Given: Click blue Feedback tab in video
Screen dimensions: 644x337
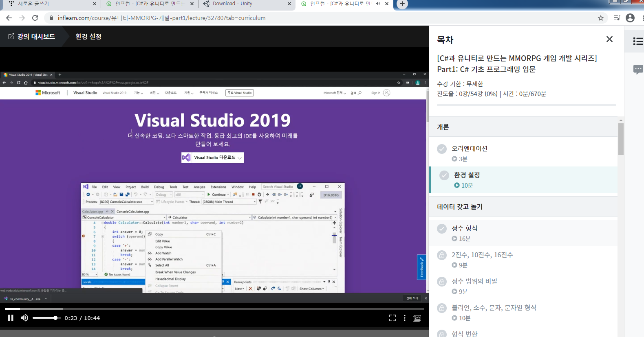Looking at the screenshot, I should (421, 267).
